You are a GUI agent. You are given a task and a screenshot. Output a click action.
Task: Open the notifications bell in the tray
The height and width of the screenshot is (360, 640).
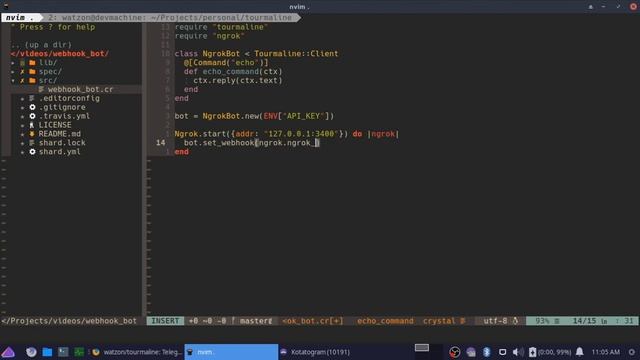(580, 352)
